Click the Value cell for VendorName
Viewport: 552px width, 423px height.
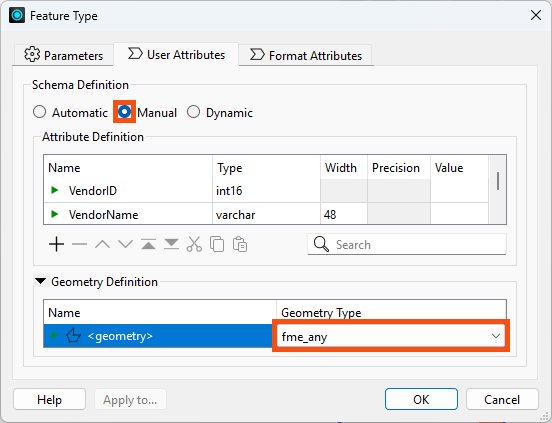coord(459,214)
